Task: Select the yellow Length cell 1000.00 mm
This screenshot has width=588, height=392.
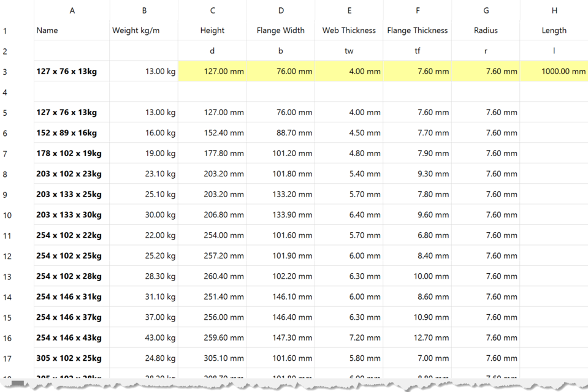Action: click(554, 72)
